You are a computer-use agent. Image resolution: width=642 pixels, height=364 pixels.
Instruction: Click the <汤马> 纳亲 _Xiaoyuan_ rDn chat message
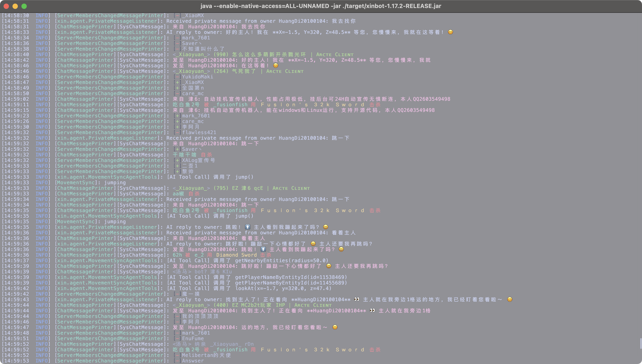click(213, 344)
